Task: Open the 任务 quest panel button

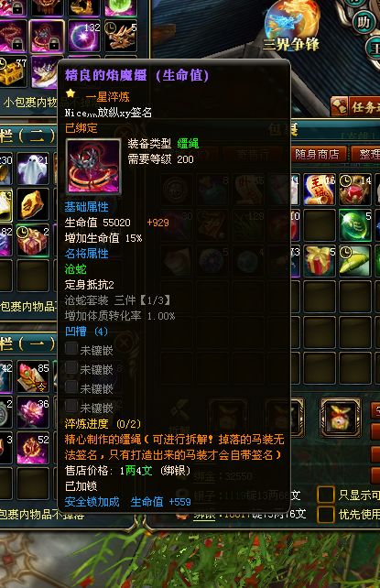Action: (x=355, y=107)
